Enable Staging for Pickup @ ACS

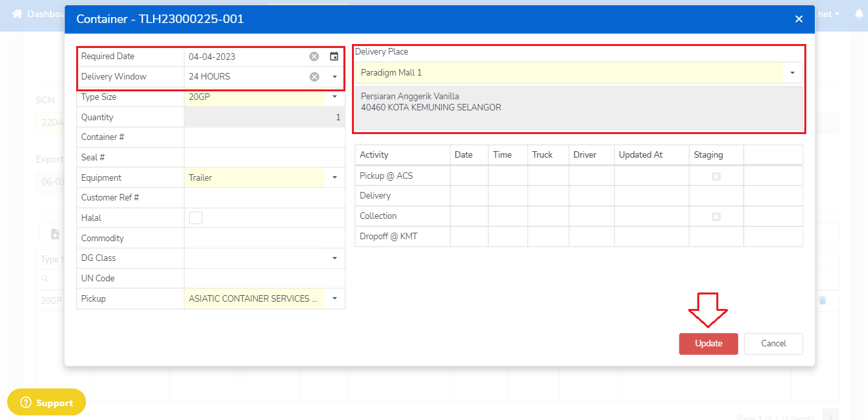click(716, 176)
